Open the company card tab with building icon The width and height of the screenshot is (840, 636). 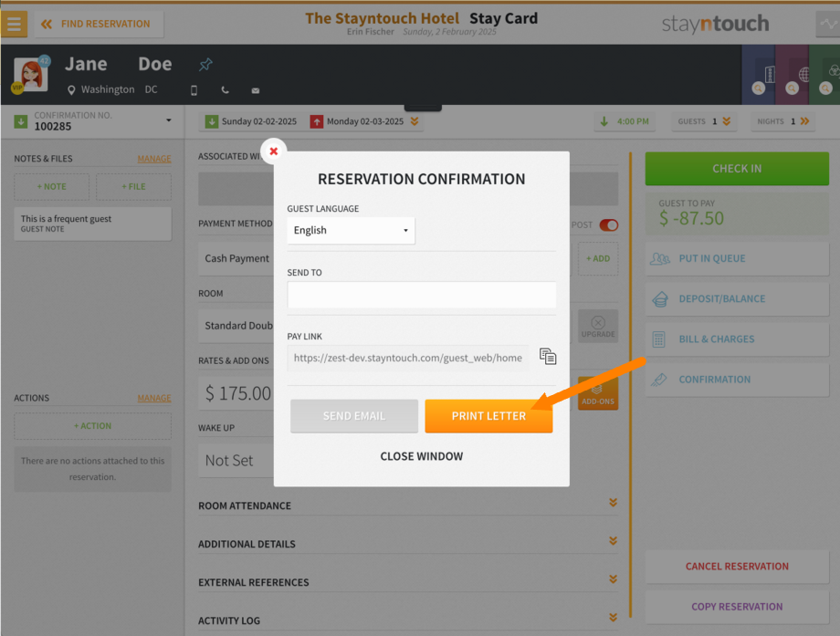tap(759, 75)
